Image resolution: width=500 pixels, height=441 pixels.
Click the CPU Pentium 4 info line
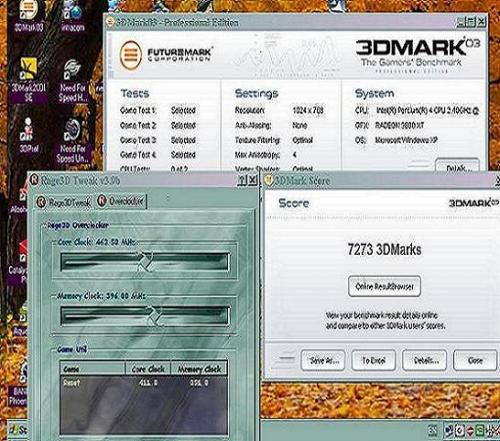[417, 110]
